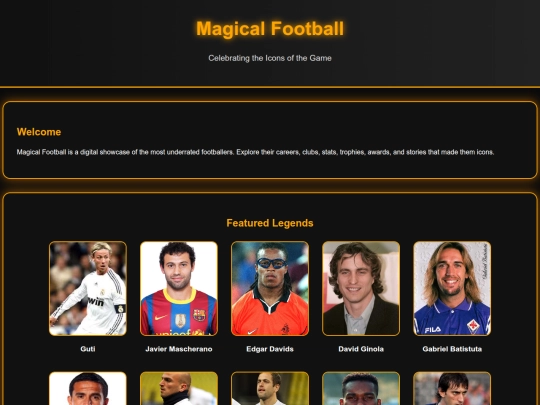Select the Edgar Davids name caption
The width and height of the screenshot is (540, 405).
[270, 349]
